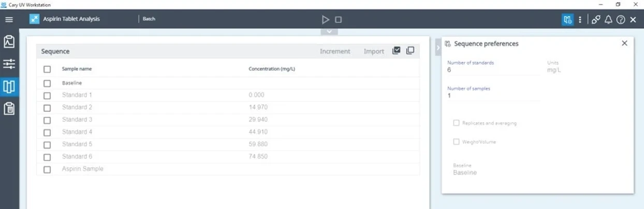Select the Aspirin Sample name cell
The width and height of the screenshot is (644, 209).
tap(83, 169)
